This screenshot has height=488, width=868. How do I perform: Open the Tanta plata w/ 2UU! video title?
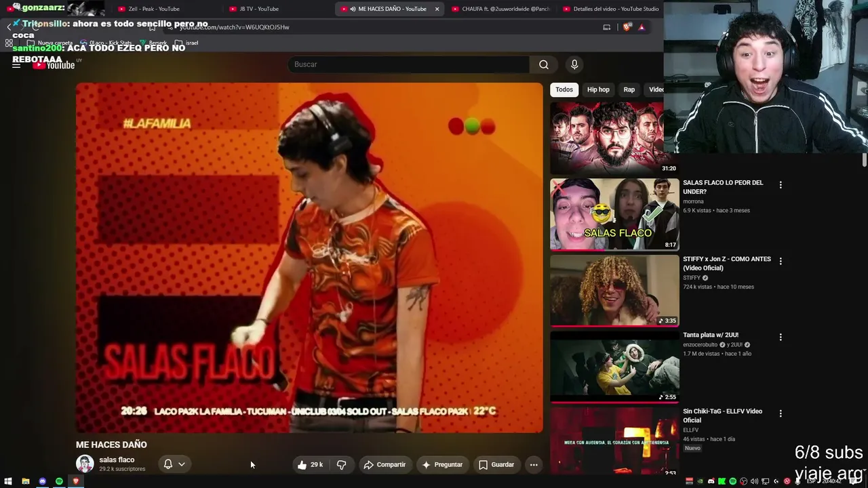[x=711, y=335]
